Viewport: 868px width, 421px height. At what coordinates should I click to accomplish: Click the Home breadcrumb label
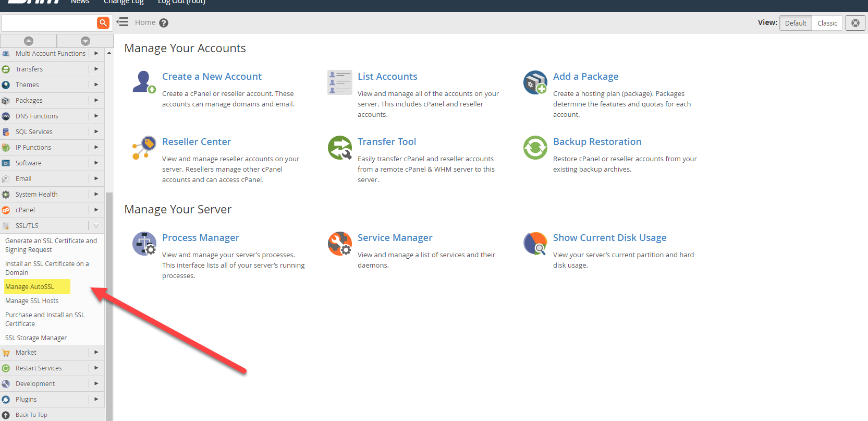pyautogui.click(x=145, y=22)
